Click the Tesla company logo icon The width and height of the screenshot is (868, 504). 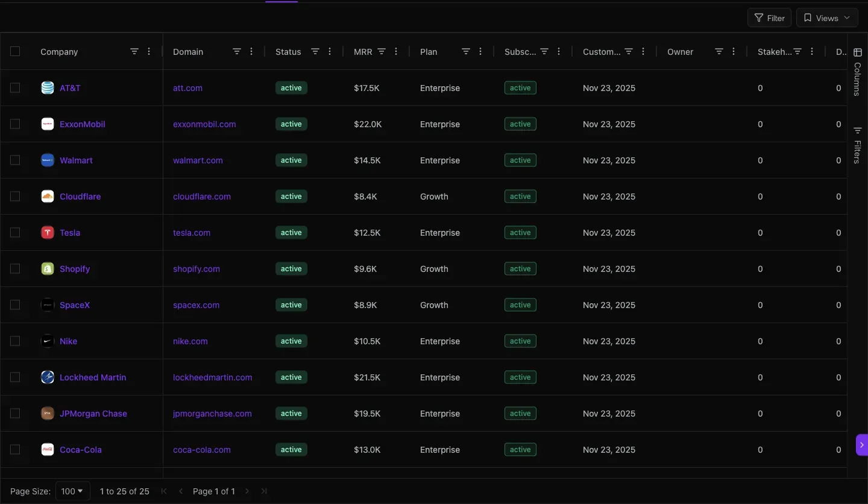pos(48,233)
